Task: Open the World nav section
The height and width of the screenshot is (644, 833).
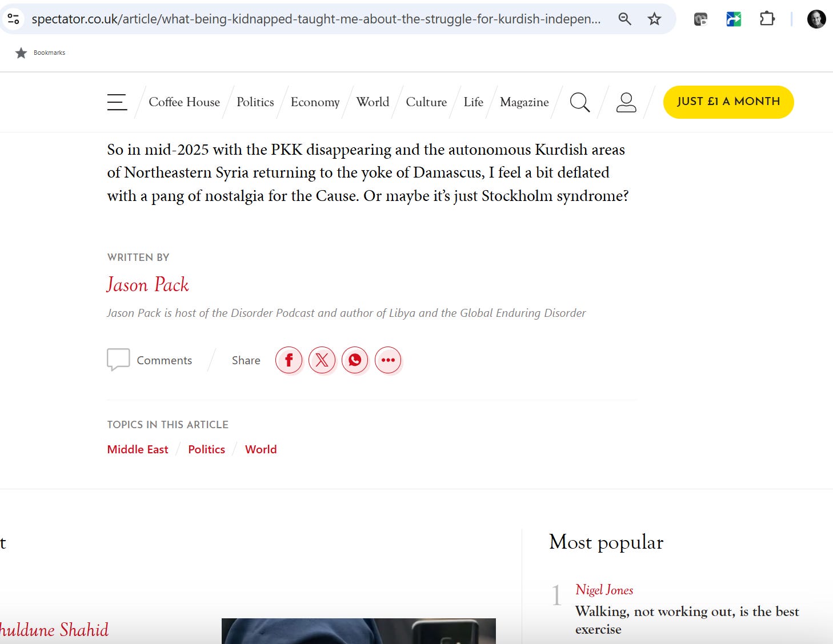Action: [373, 102]
